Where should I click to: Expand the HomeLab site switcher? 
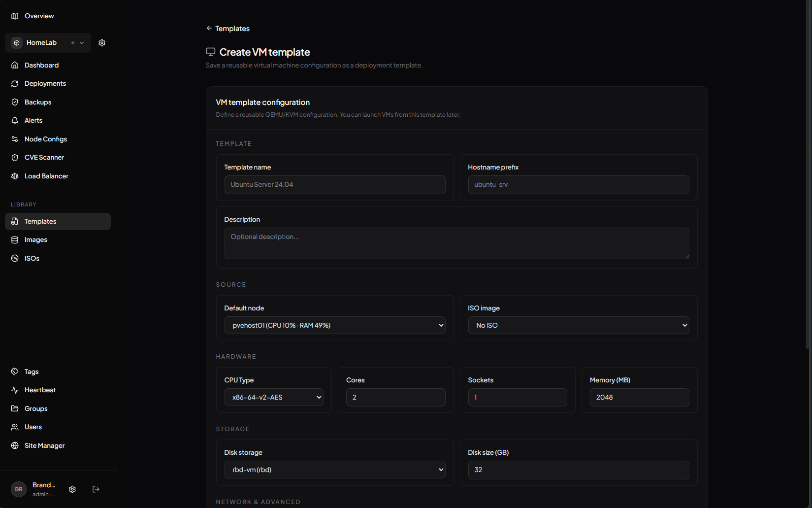(x=48, y=43)
